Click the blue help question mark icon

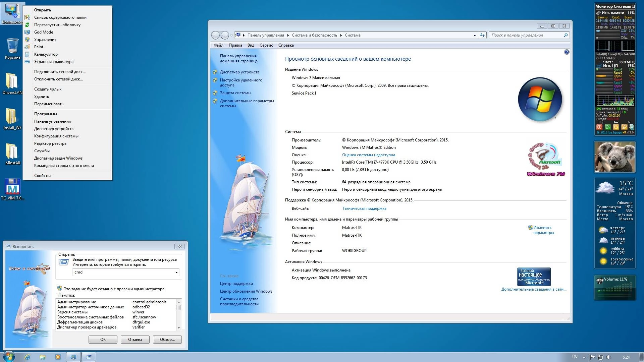tap(567, 52)
